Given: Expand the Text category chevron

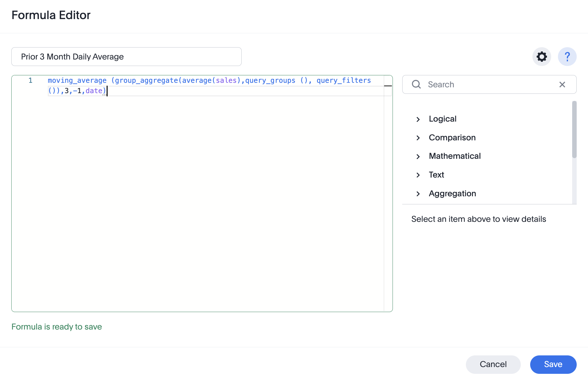Looking at the screenshot, I should pyautogui.click(x=418, y=175).
